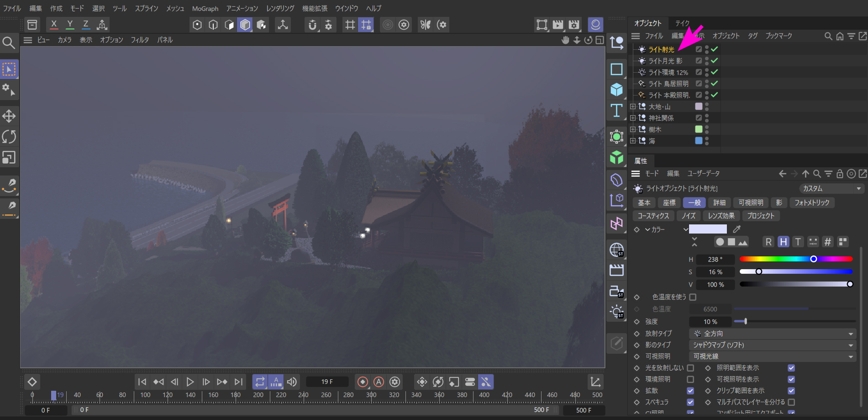Click the Text spline tool icon

[616, 111]
